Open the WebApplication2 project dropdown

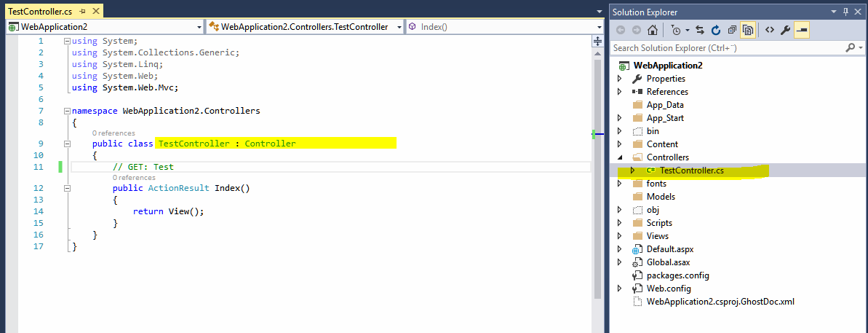(x=199, y=27)
